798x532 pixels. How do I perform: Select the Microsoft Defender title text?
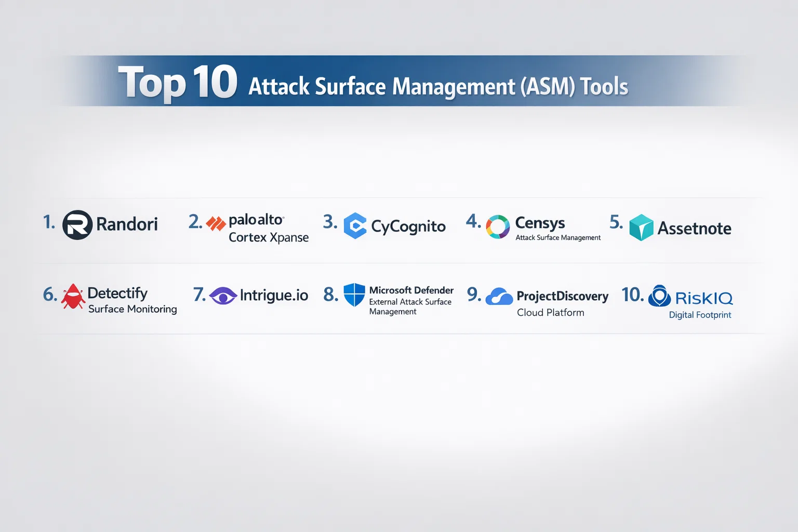pos(411,290)
